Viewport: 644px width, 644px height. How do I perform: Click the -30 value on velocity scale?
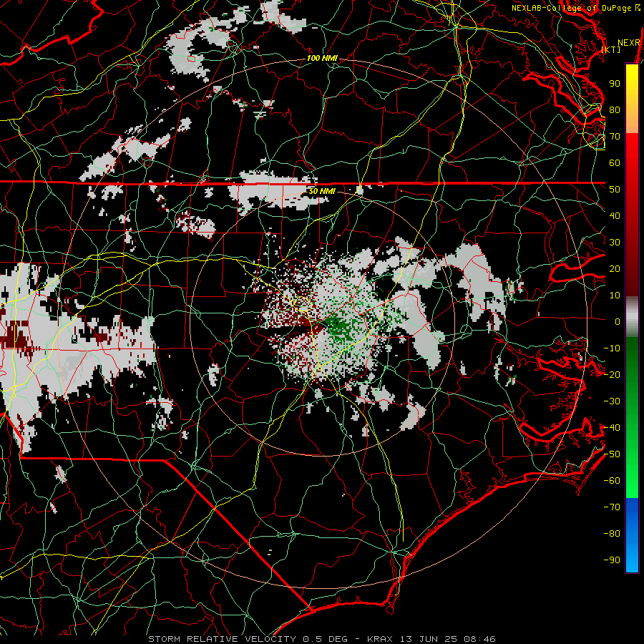612,401
